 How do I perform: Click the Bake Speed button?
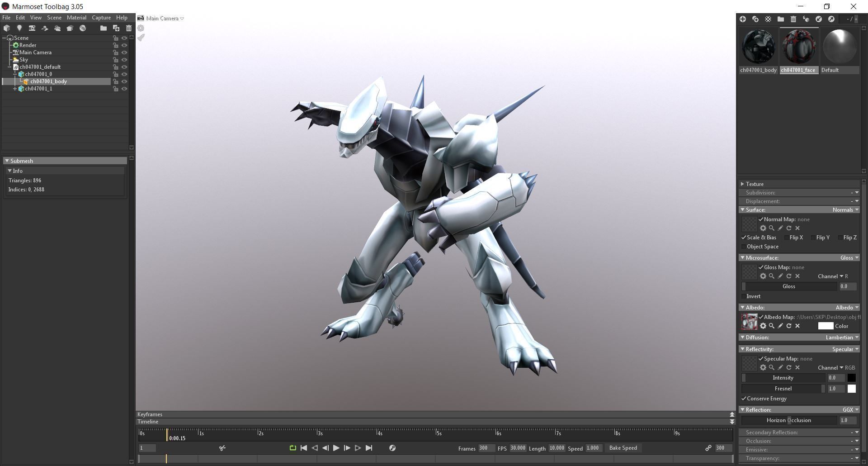623,448
